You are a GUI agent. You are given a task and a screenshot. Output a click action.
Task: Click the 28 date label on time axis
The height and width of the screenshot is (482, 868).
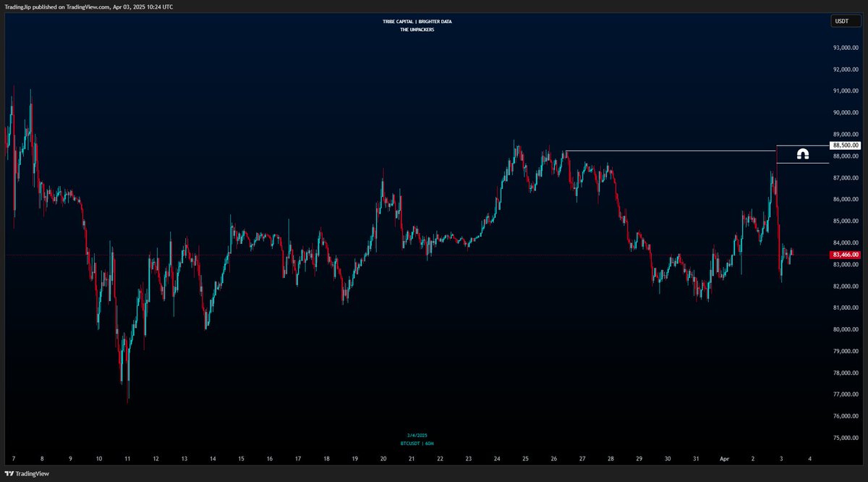[x=610, y=459]
